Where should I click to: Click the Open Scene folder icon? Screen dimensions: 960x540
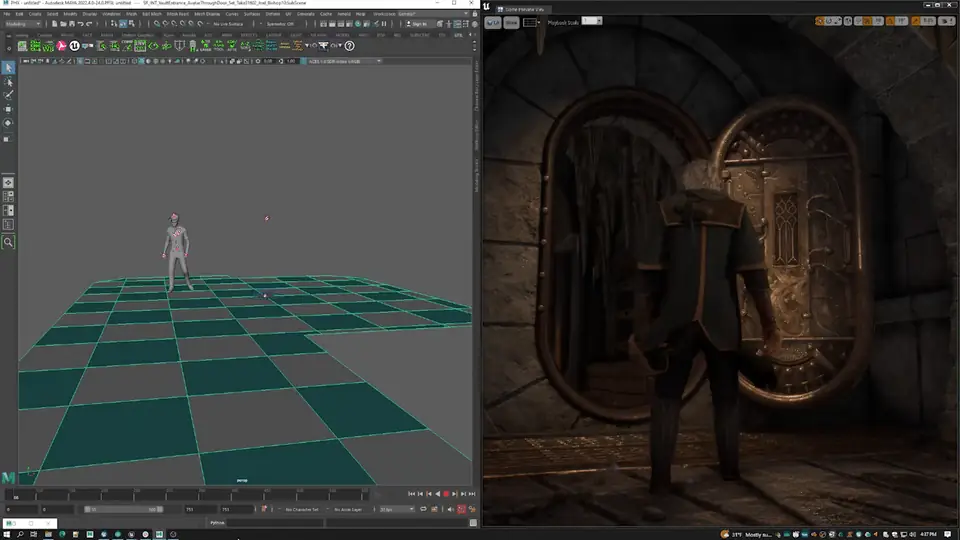pyautogui.click(x=63, y=24)
